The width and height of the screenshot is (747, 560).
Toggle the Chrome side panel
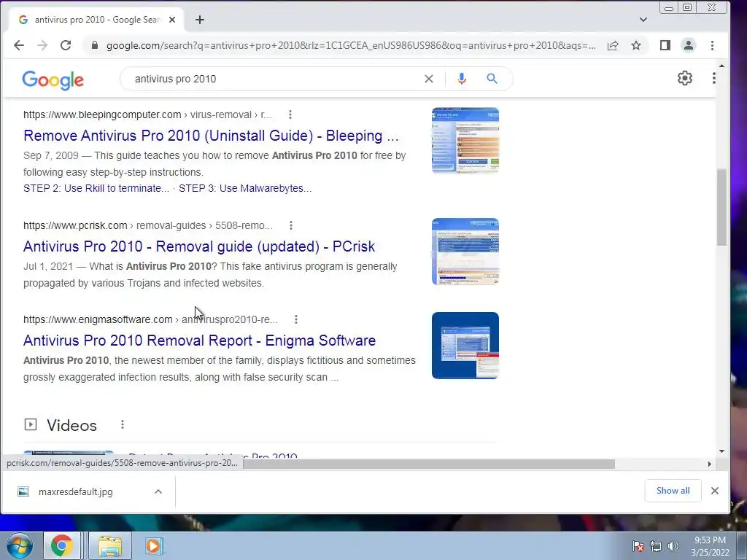pos(665,45)
